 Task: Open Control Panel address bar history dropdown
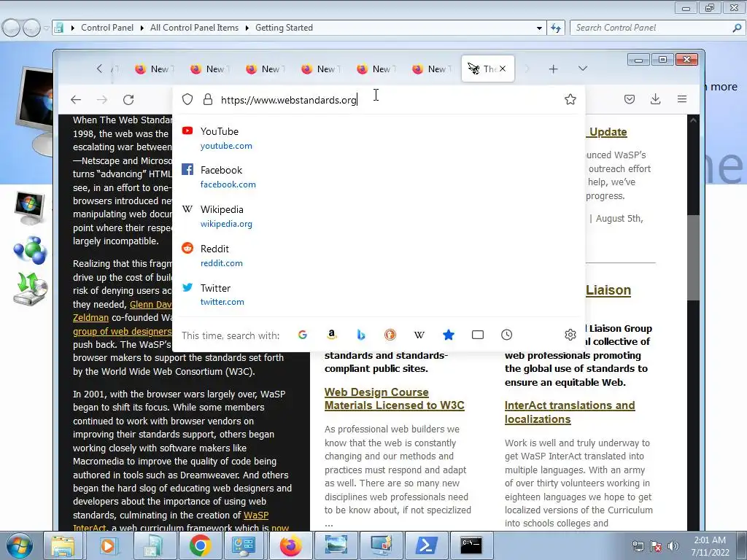click(x=539, y=28)
